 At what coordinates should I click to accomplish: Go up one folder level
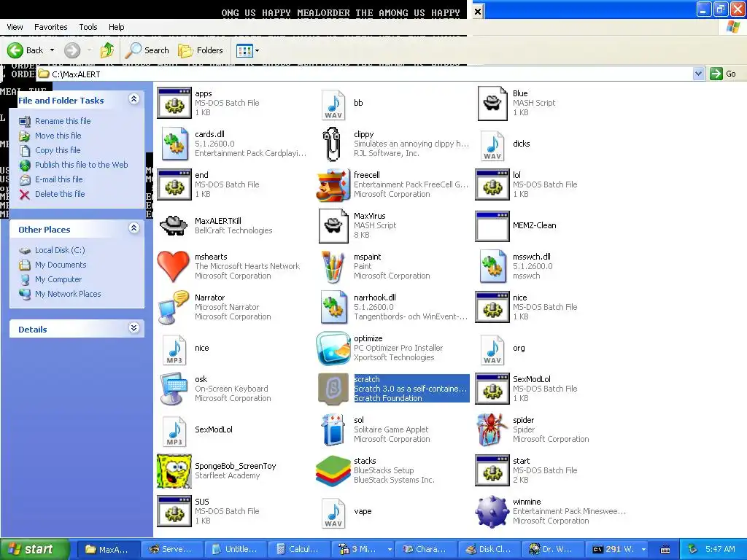(107, 50)
